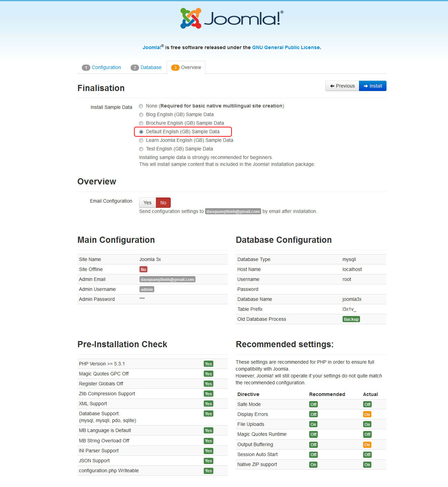Choose Blog English (GB) Sample Data
The width and height of the screenshot is (448, 487).
click(x=141, y=115)
